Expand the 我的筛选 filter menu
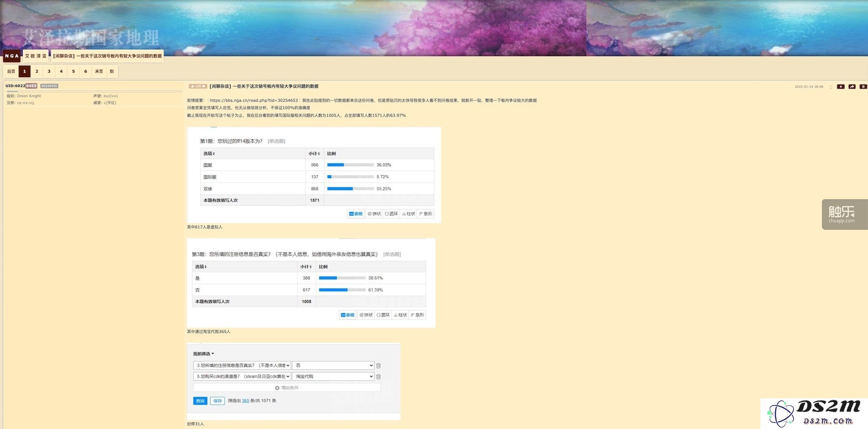The width and height of the screenshot is (868, 429). (203, 354)
